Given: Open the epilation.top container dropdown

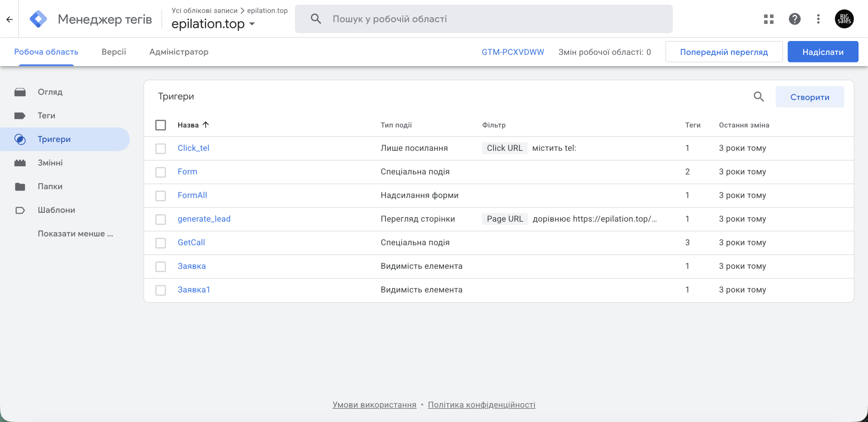Looking at the screenshot, I should [x=213, y=24].
